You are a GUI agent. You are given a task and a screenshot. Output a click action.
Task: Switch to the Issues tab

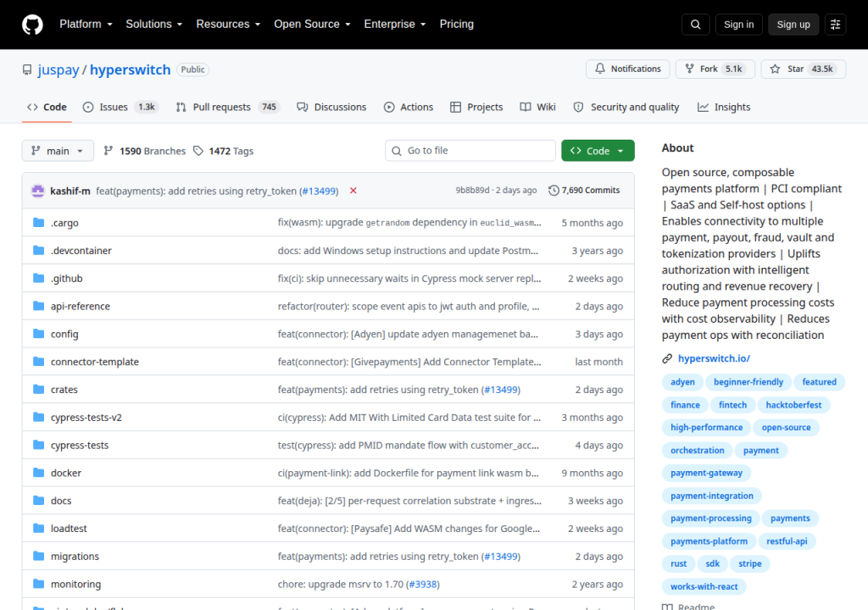coord(120,107)
